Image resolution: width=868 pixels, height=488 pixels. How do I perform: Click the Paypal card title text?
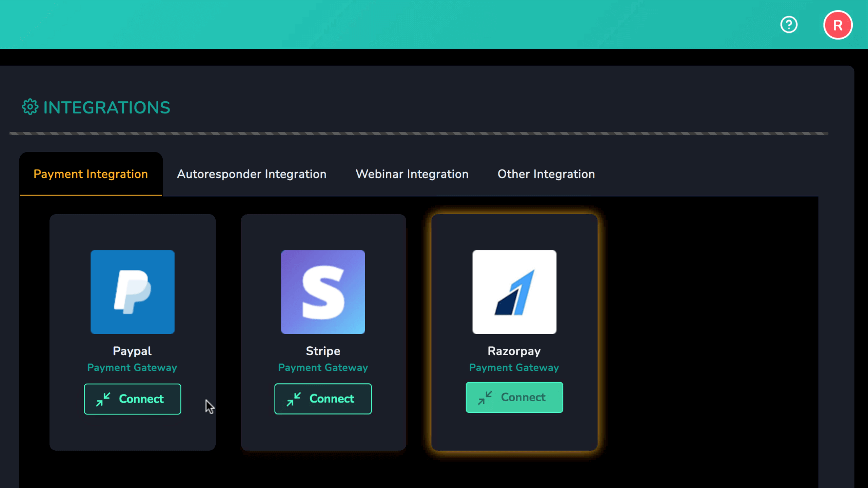pos(132,351)
